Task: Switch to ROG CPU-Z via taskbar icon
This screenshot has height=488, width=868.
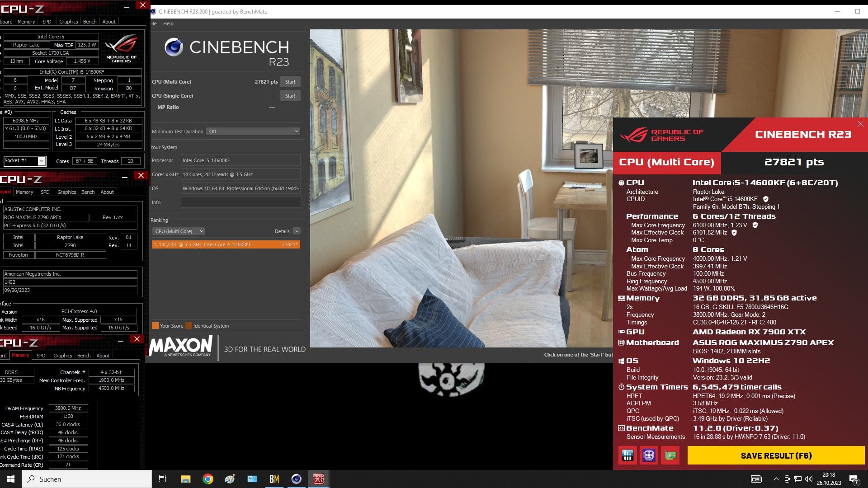Action: [318, 479]
